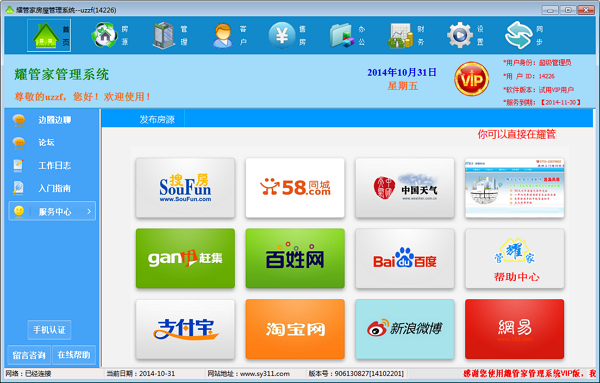600x383 pixels.
Task: Click the 当前日期 2014-10-31 status text
Action: point(140,373)
